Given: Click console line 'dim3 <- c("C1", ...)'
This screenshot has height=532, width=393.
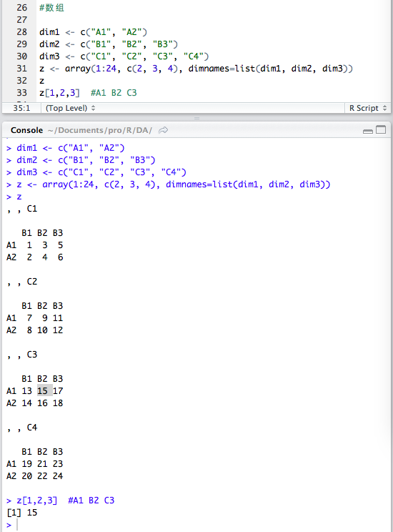Looking at the screenshot, I should click(96, 172).
